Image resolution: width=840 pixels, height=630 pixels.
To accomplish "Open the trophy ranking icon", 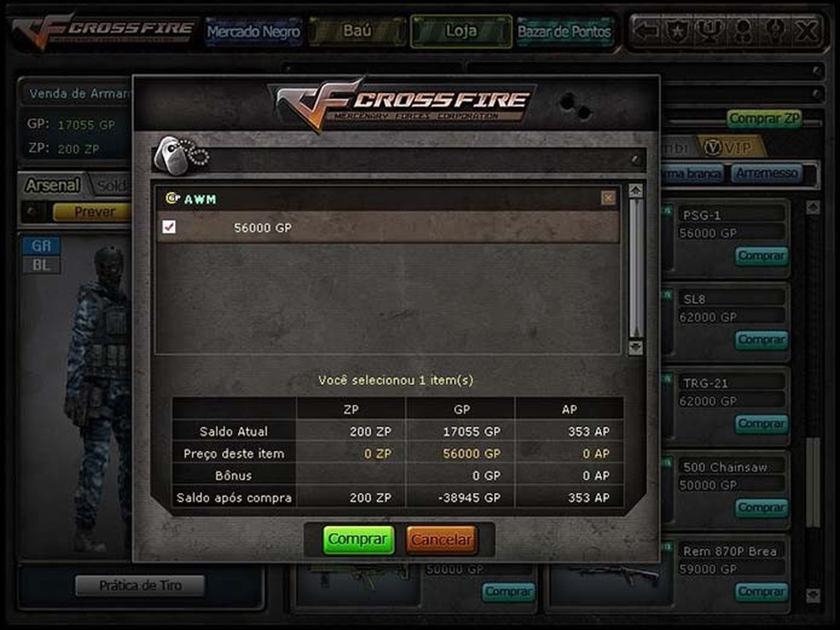I will [709, 31].
